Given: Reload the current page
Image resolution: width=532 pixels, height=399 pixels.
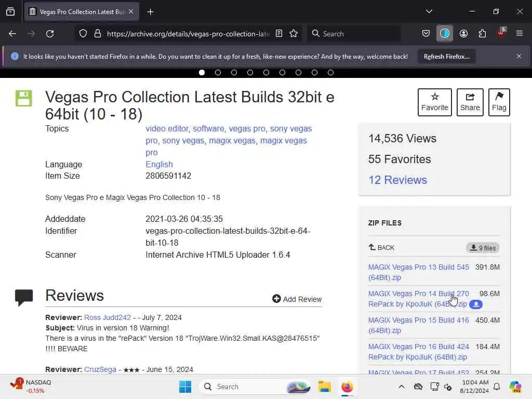Looking at the screenshot, I should (50, 34).
